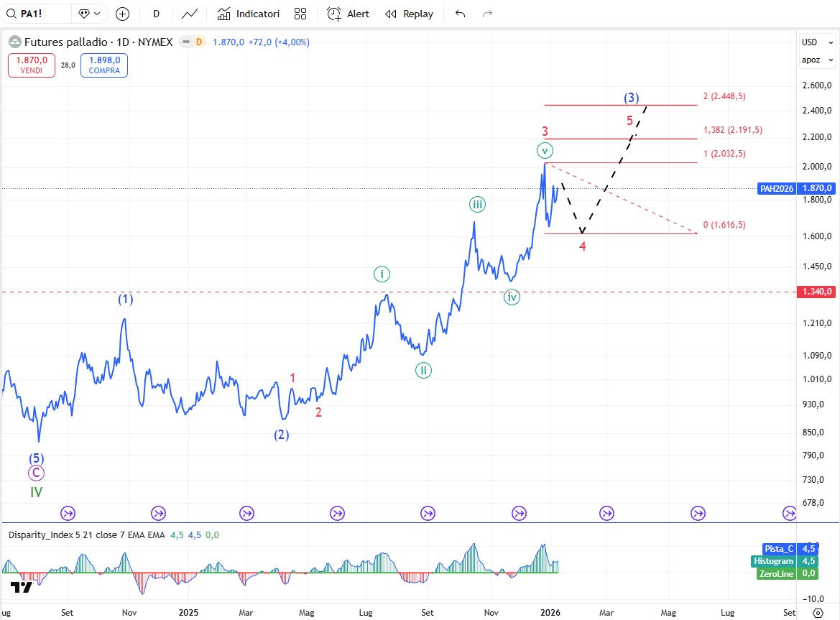Image resolution: width=840 pixels, height=620 pixels.
Task: Click the redo arrow
Action: [x=487, y=14]
